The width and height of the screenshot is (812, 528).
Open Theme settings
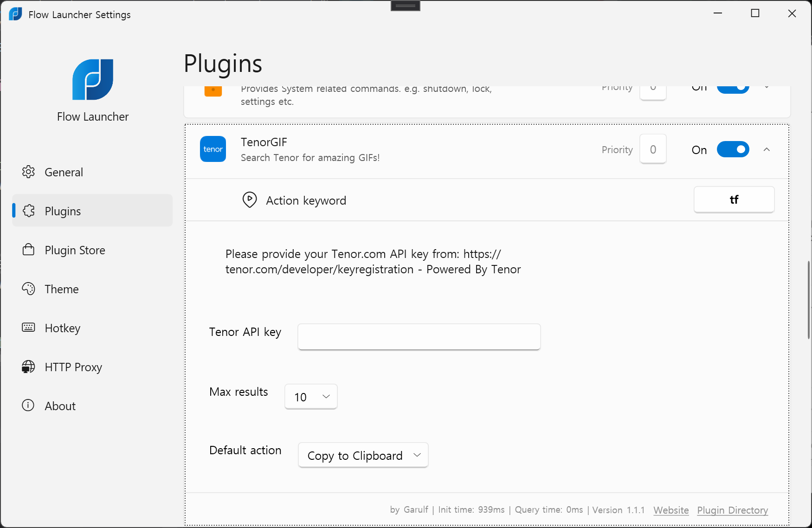click(92, 289)
